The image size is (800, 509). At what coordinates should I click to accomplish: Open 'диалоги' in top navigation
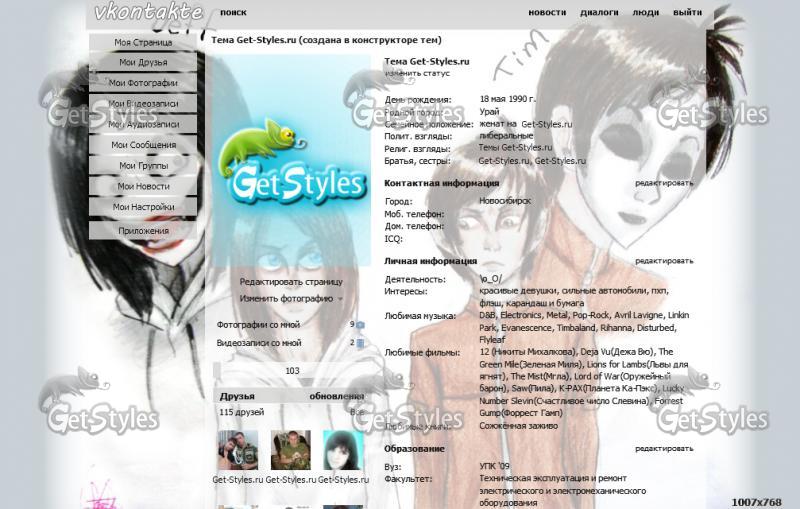[599, 12]
